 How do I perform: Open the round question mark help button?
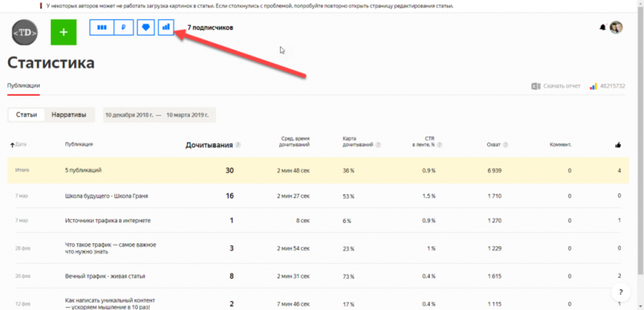[620, 292]
